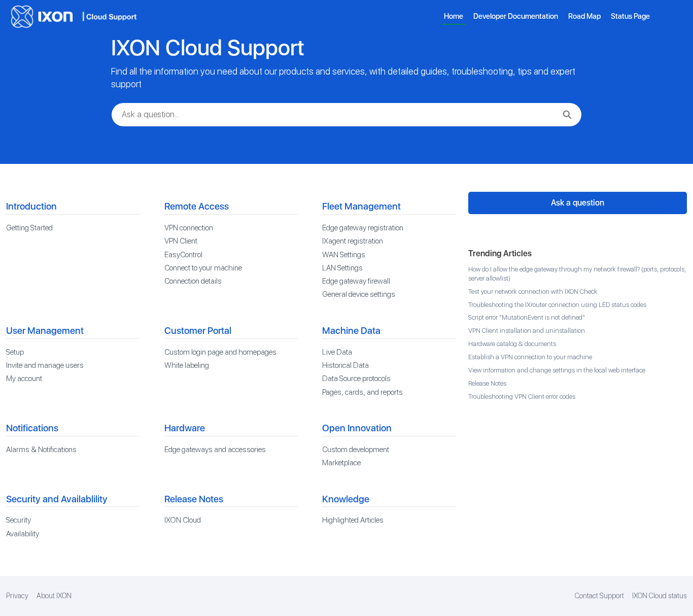
Task: Open Highlighted Articles section
Action: [x=353, y=520]
